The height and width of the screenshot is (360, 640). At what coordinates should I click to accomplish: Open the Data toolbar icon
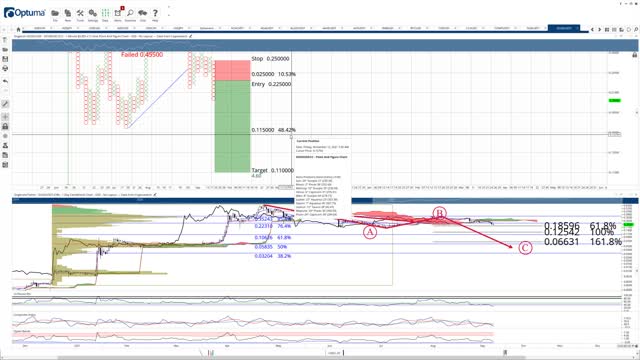[105, 13]
